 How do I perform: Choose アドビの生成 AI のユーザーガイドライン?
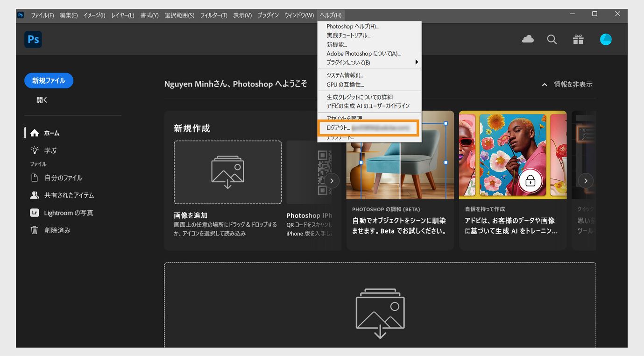[x=369, y=106]
